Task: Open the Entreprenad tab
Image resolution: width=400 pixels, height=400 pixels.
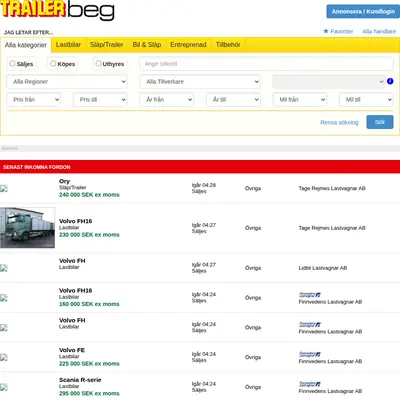Action: [188, 45]
